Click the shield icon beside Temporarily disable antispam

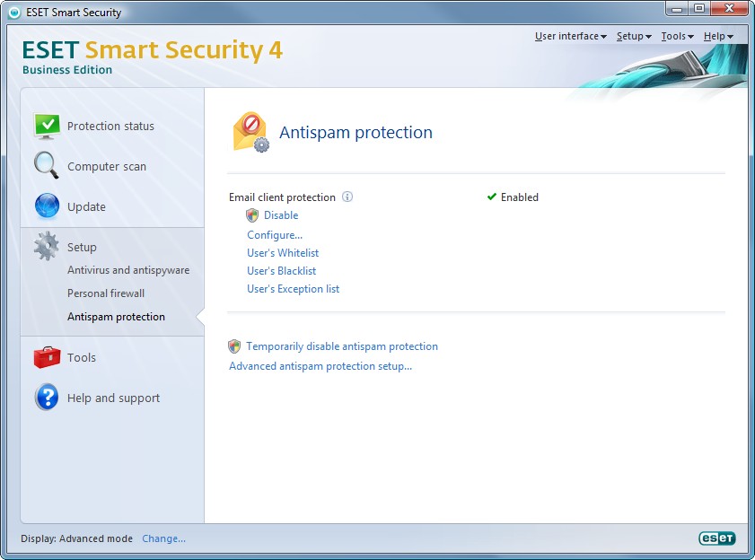pyautogui.click(x=234, y=346)
